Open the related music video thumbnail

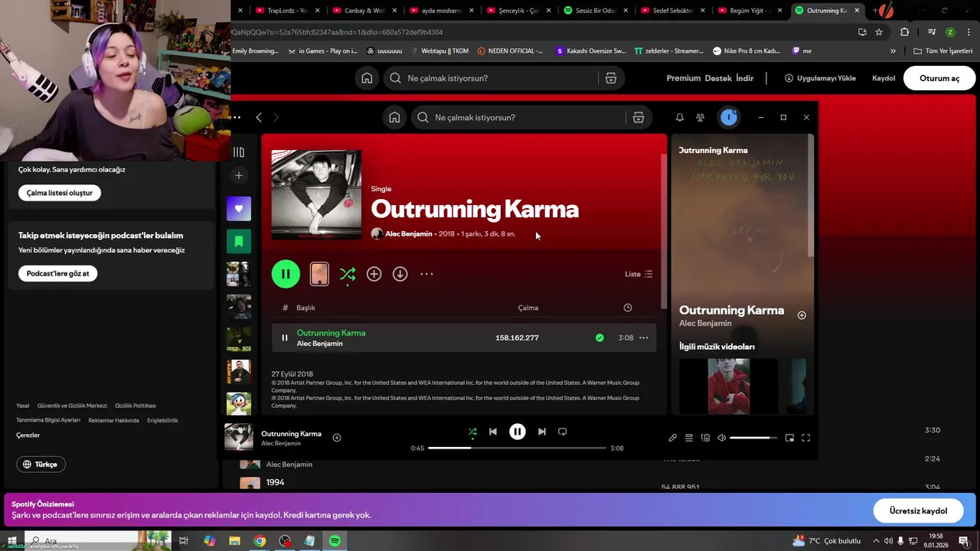coord(729,386)
